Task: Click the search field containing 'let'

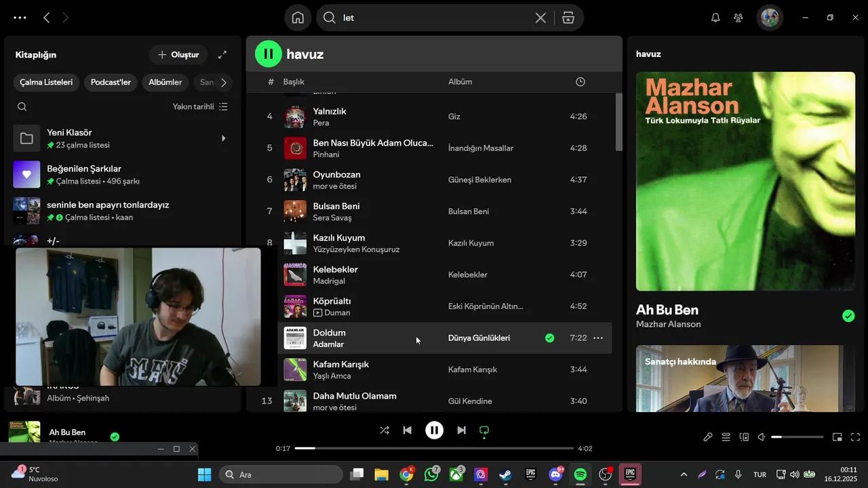Action: point(434,18)
